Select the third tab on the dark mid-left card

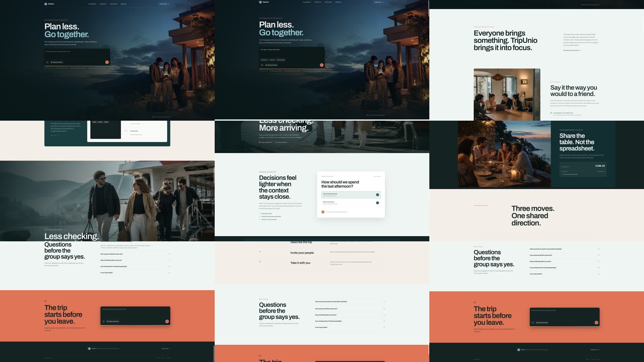click(x=106, y=122)
